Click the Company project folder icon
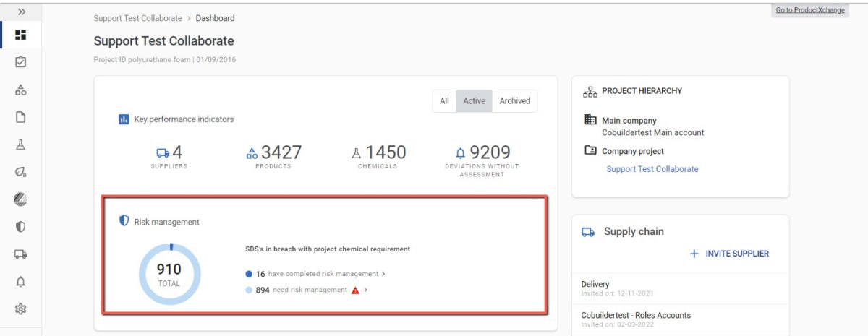 590,151
